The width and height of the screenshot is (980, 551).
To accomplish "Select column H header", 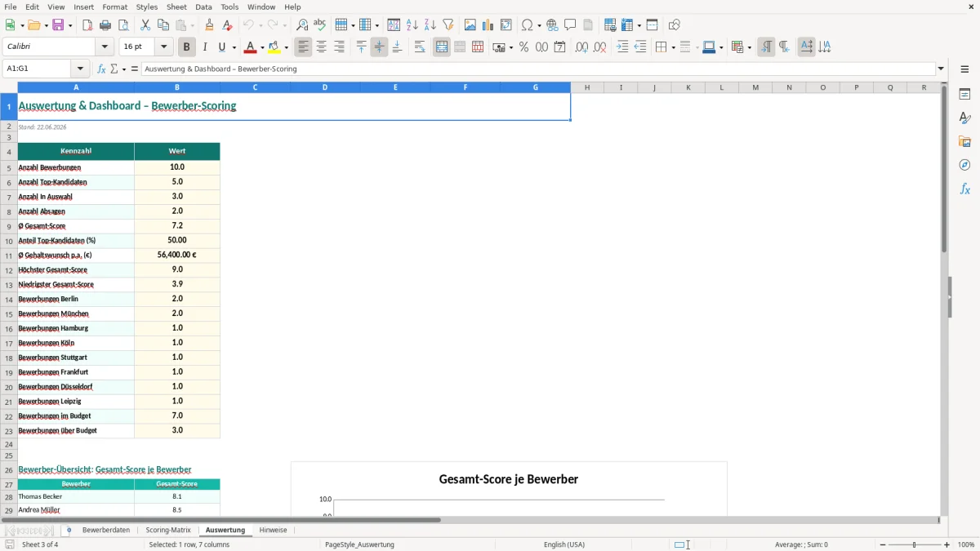I will click(x=587, y=87).
